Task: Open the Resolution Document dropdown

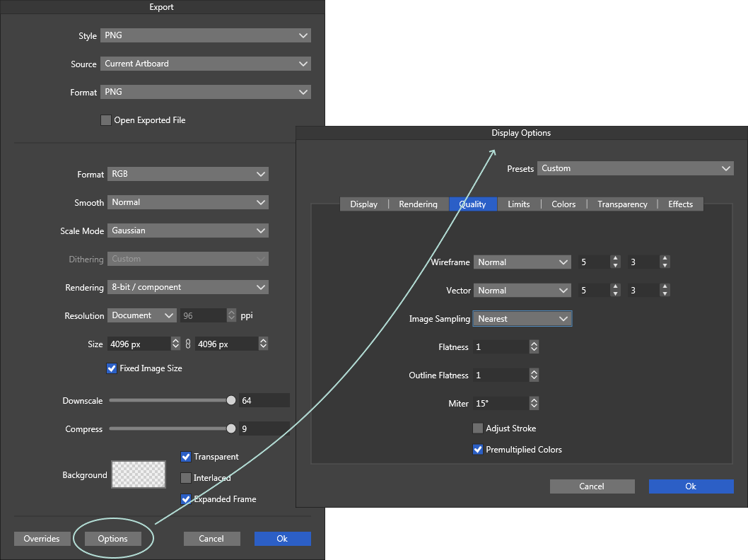Action: pos(142,315)
